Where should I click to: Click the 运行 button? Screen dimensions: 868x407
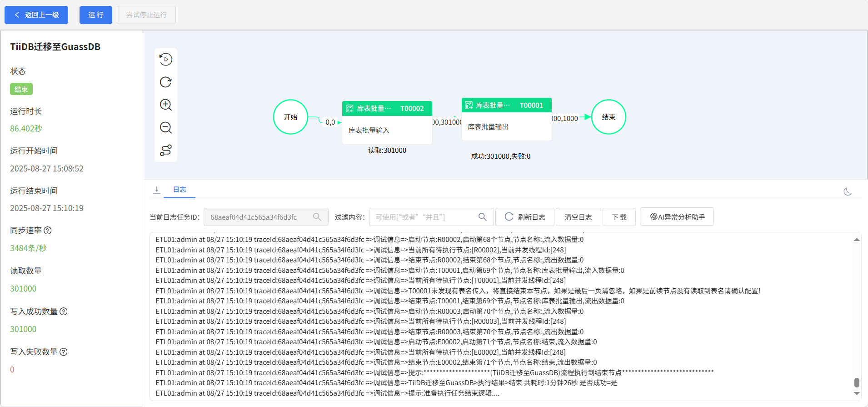[x=96, y=15]
